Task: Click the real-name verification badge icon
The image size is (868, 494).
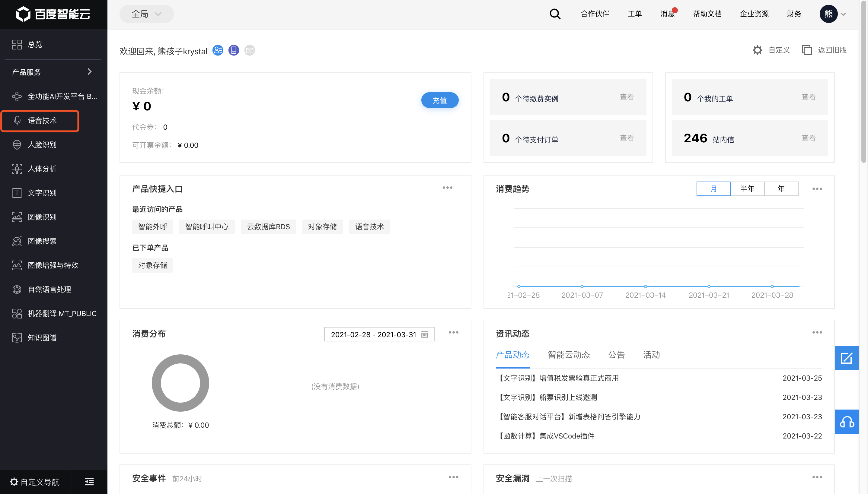Action: coord(218,50)
